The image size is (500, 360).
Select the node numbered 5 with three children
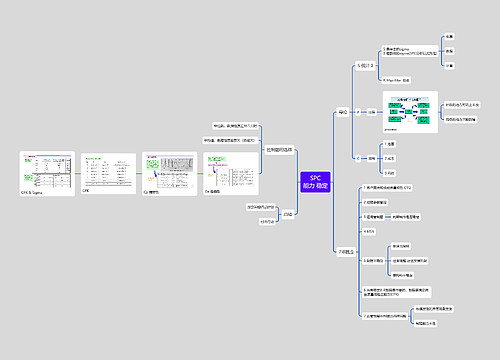pyautogui.click(x=373, y=261)
